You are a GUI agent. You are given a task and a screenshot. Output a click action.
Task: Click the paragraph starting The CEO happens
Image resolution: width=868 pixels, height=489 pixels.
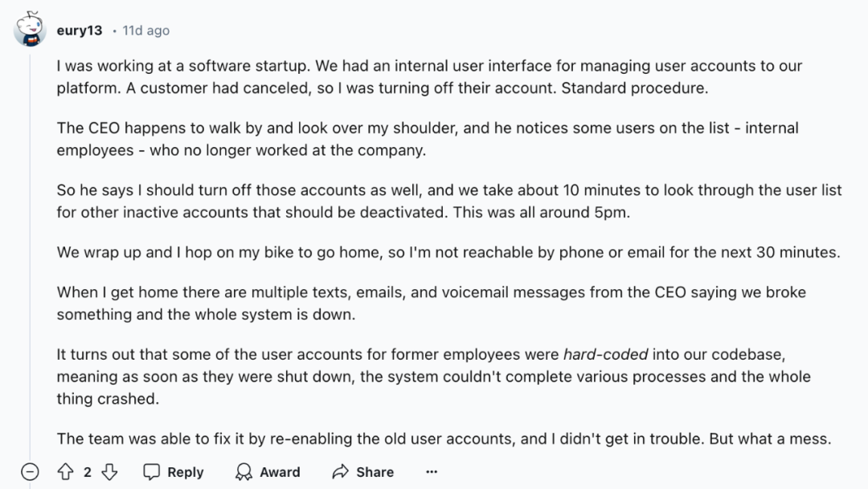[x=428, y=139]
